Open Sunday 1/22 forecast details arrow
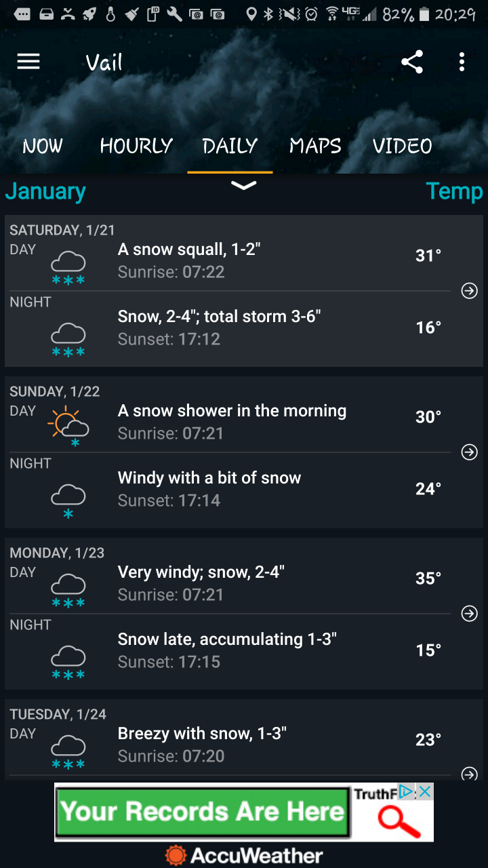The height and width of the screenshot is (868, 488). point(469,452)
